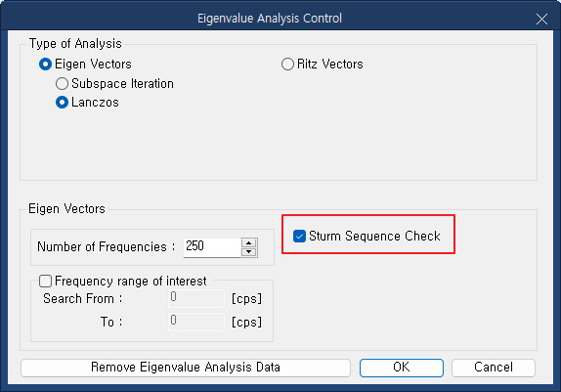This screenshot has height=392, width=561.
Task: Confirm settings with the OK button
Action: [402, 368]
